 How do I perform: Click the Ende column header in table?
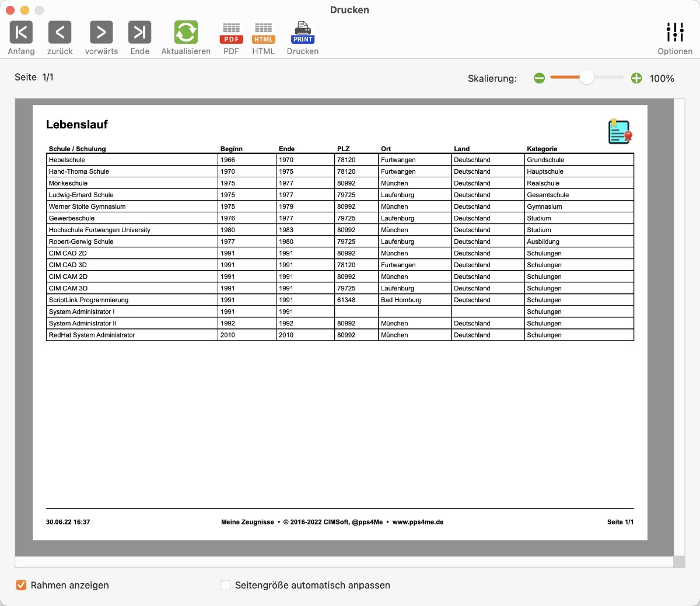pos(287,149)
